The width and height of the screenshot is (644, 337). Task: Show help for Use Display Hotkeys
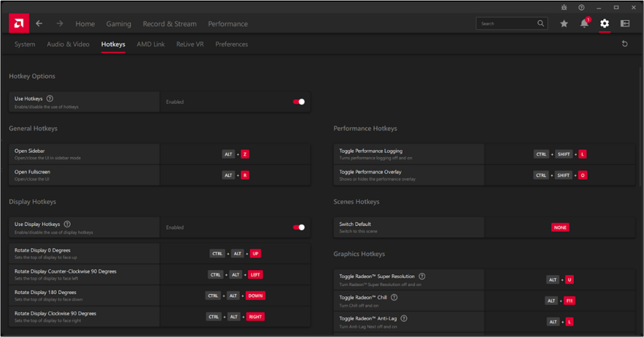tap(67, 224)
